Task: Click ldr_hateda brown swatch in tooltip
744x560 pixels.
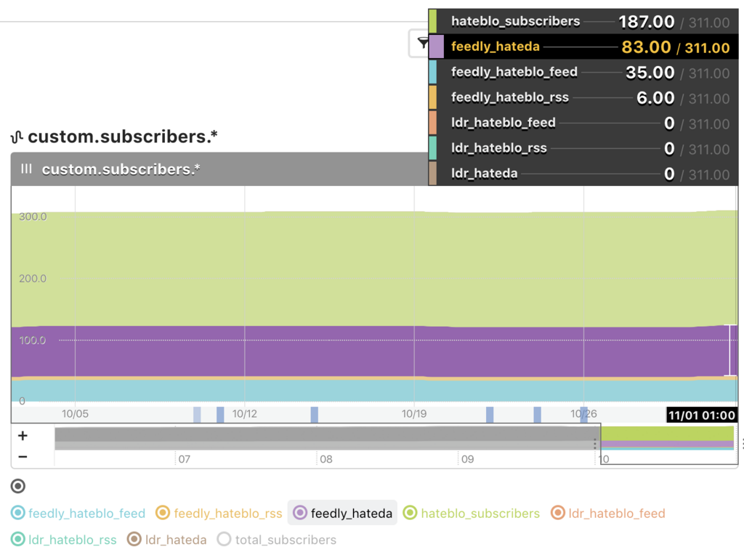Action: [433, 174]
